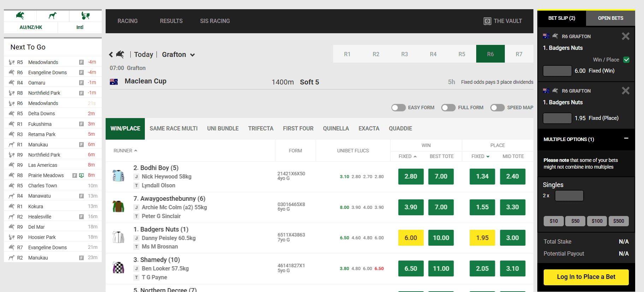Viewport: 644px width, 292px height.
Task: Click Log In to Place a Bet
Action: coord(586,277)
